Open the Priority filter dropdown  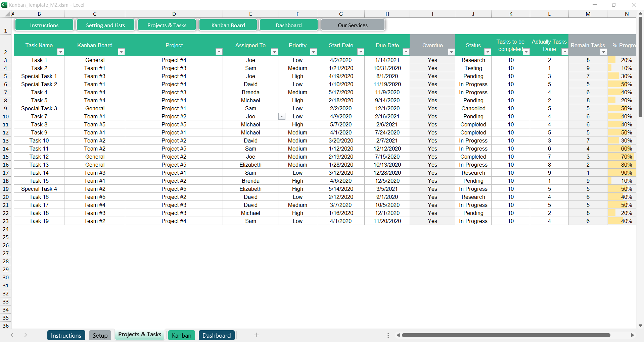(314, 52)
